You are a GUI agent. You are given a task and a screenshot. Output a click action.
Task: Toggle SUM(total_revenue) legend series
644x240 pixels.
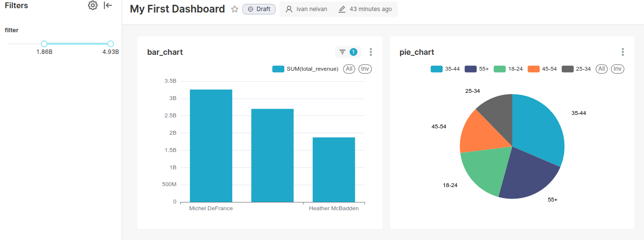(305, 69)
